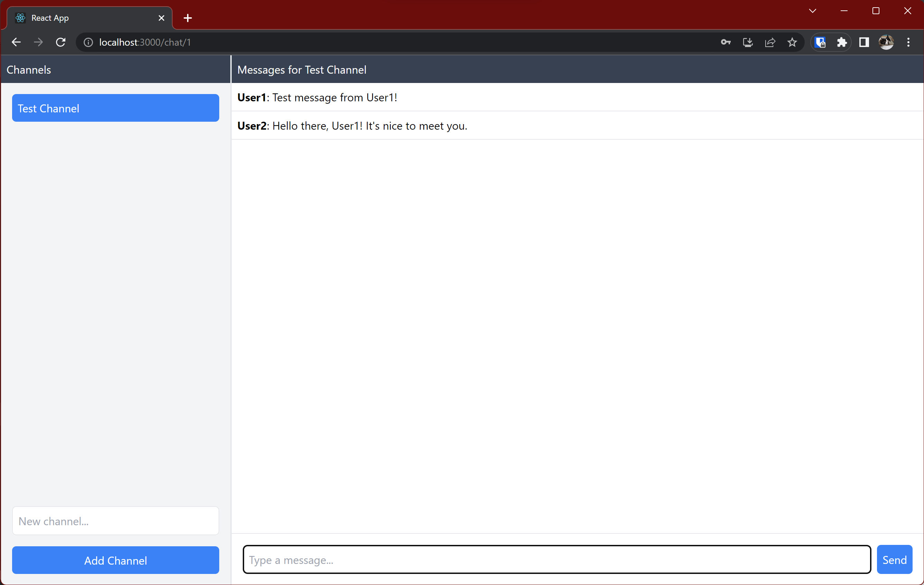The height and width of the screenshot is (585, 924).
Task: Click the New channel input field
Action: tap(115, 521)
